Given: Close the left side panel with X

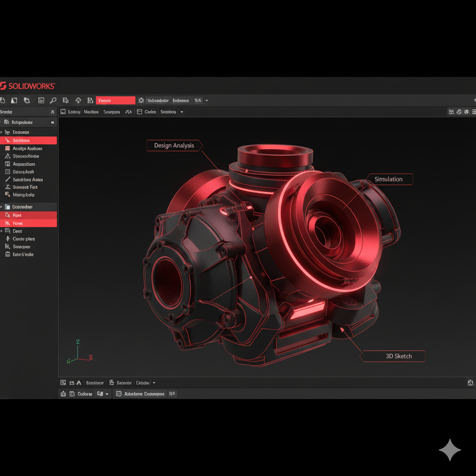Looking at the screenshot, I should click(x=53, y=112).
